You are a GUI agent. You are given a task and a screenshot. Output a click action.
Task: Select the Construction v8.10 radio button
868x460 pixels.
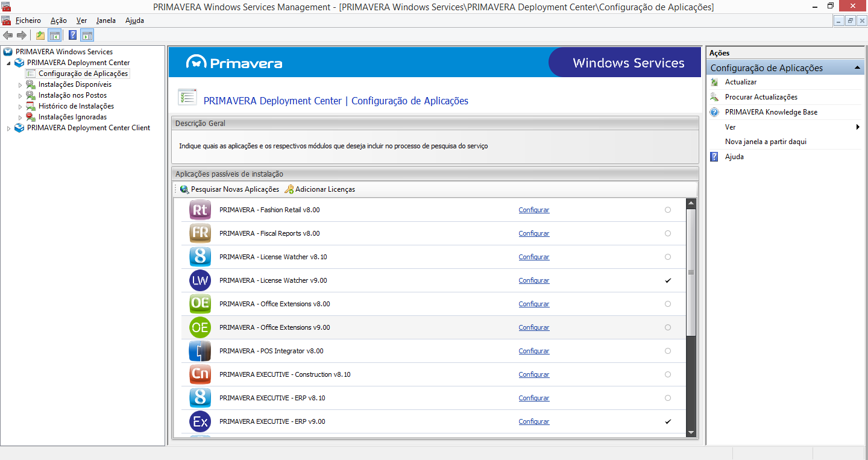(667, 374)
